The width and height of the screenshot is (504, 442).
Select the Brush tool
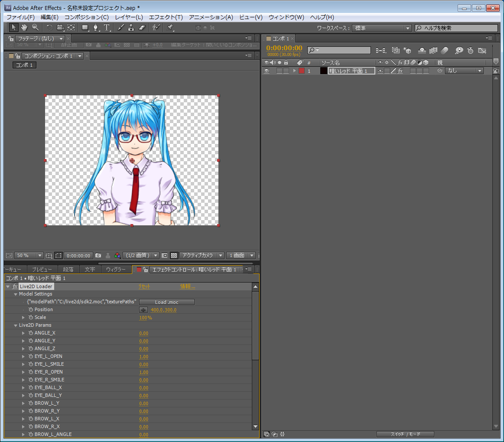(x=120, y=28)
